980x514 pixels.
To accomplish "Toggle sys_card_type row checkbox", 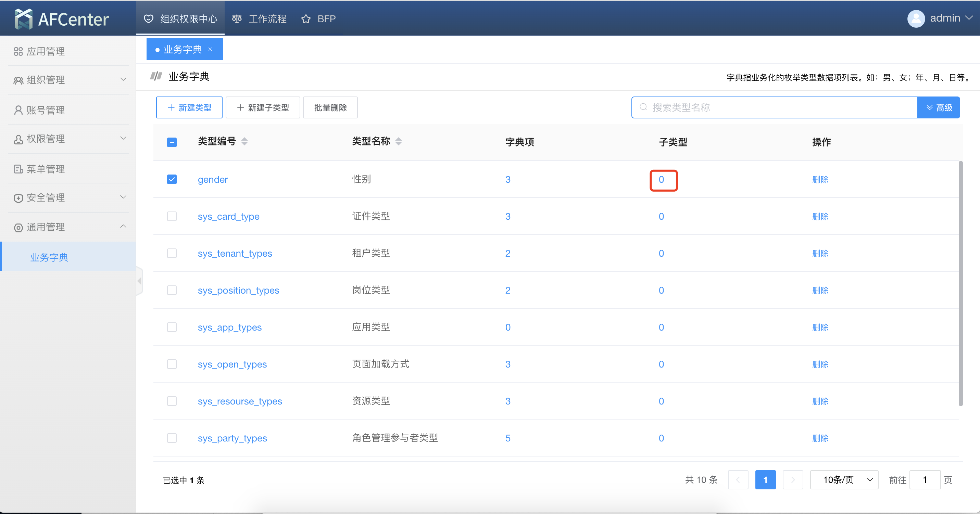I will [x=171, y=216].
